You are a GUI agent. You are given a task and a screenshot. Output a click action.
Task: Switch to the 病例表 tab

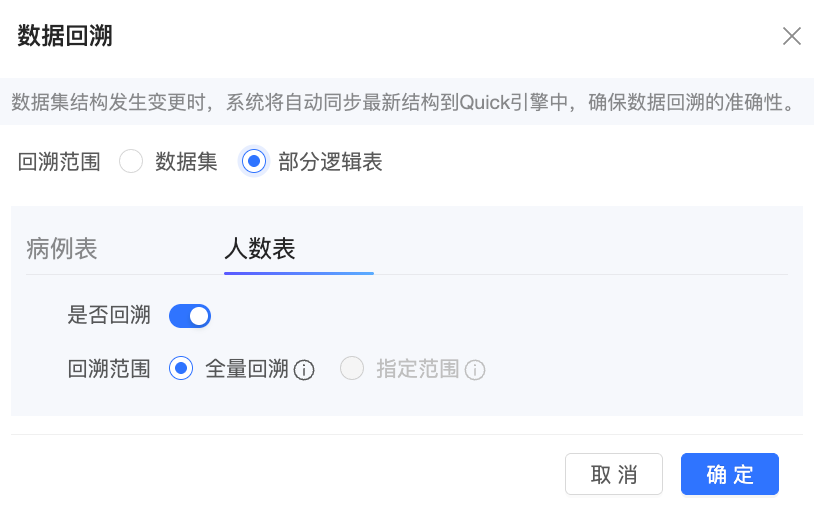tap(62, 249)
